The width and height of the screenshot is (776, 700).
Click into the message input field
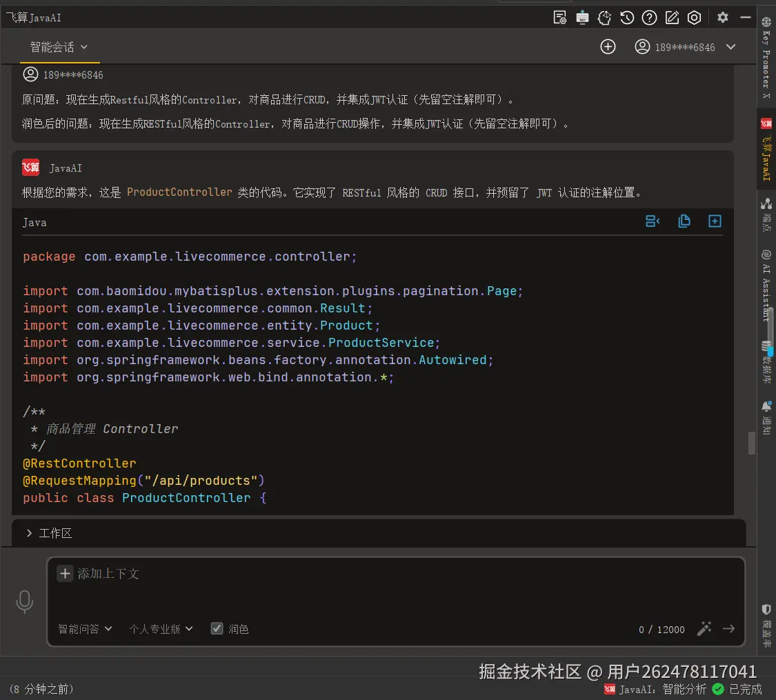(x=393, y=594)
